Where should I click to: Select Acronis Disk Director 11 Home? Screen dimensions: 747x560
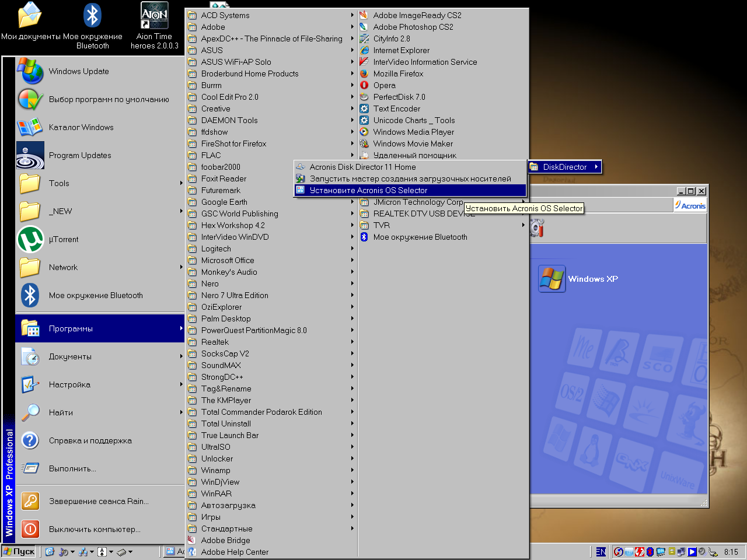pos(362,167)
